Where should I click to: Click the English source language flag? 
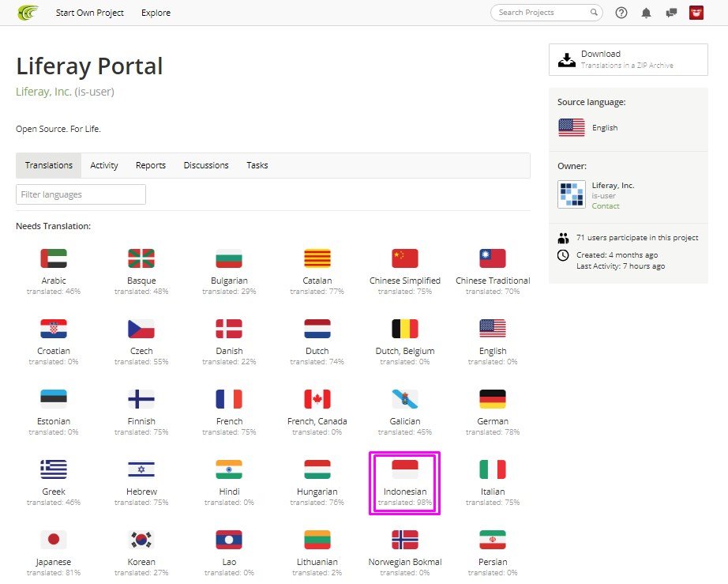point(571,127)
